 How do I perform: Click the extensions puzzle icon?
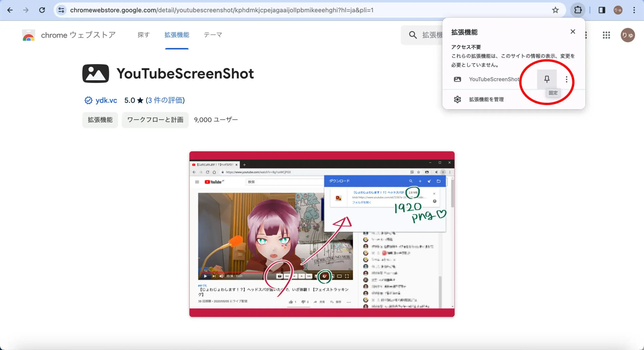[578, 10]
